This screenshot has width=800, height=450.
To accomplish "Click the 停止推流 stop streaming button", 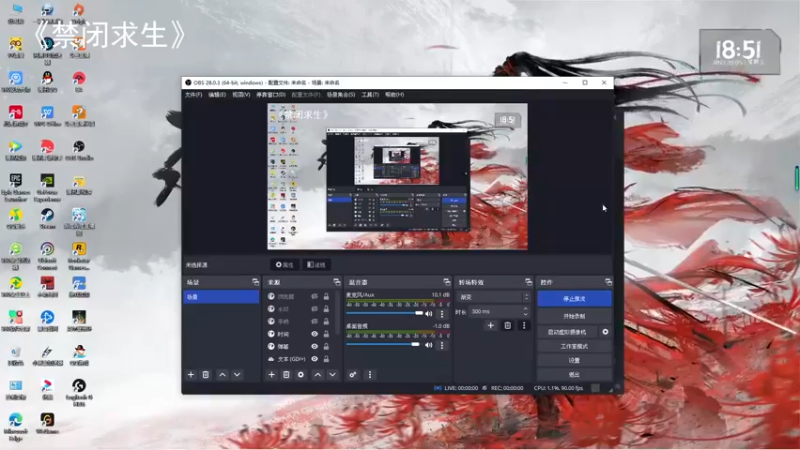I will coord(574,299).
